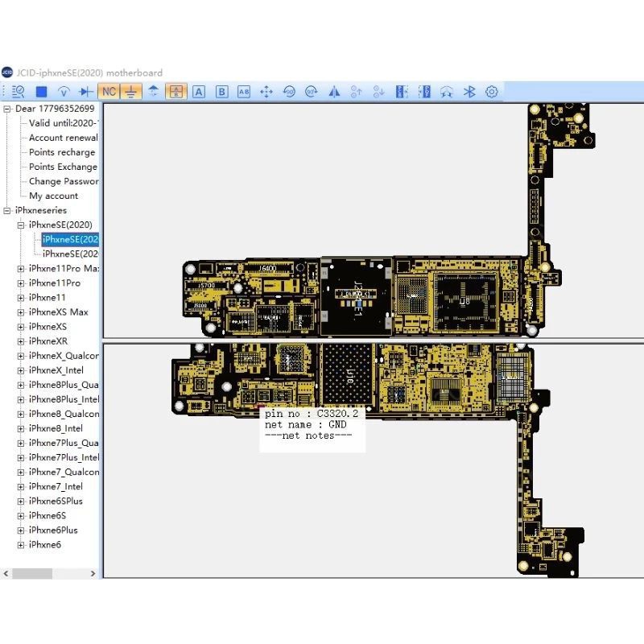Select iPhxne7Plus_Qualcomm in the tree
This screenshot has height=644, width=644.
tap(64, 443)
